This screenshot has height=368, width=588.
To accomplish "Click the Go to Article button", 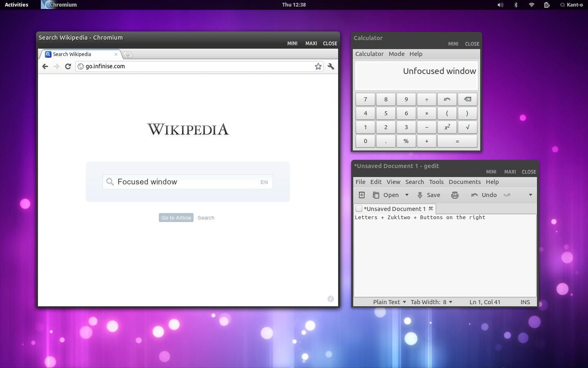I will tap(176, 218).
